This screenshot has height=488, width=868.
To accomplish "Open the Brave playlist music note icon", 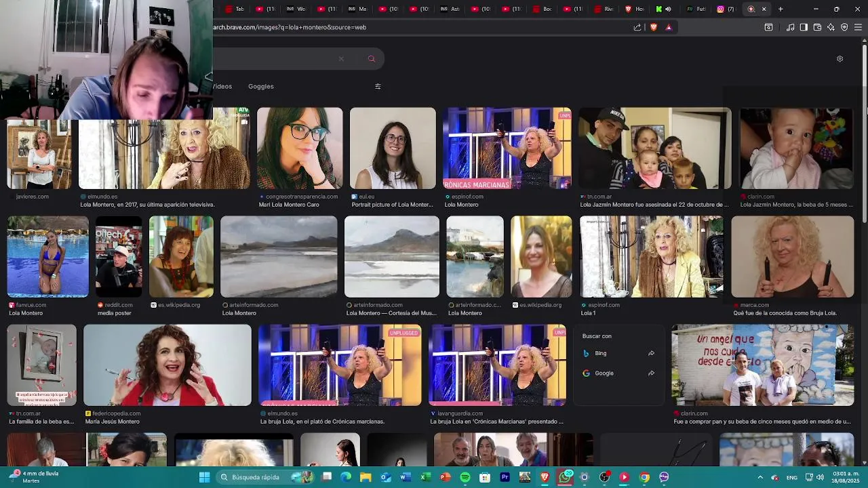I will click(790, 27).
